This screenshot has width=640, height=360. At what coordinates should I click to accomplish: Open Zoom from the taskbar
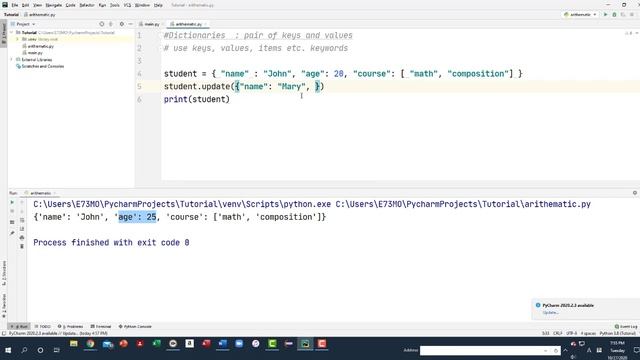239,344
